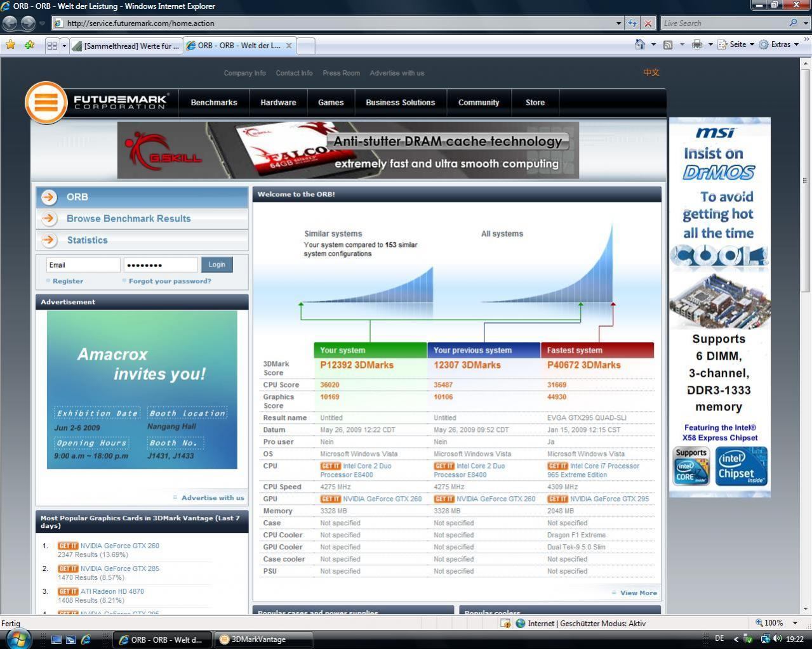The image size is (812, 649).
Task: Click the G.Skill Falcon banner ad
Action: (x=348, y=150)
